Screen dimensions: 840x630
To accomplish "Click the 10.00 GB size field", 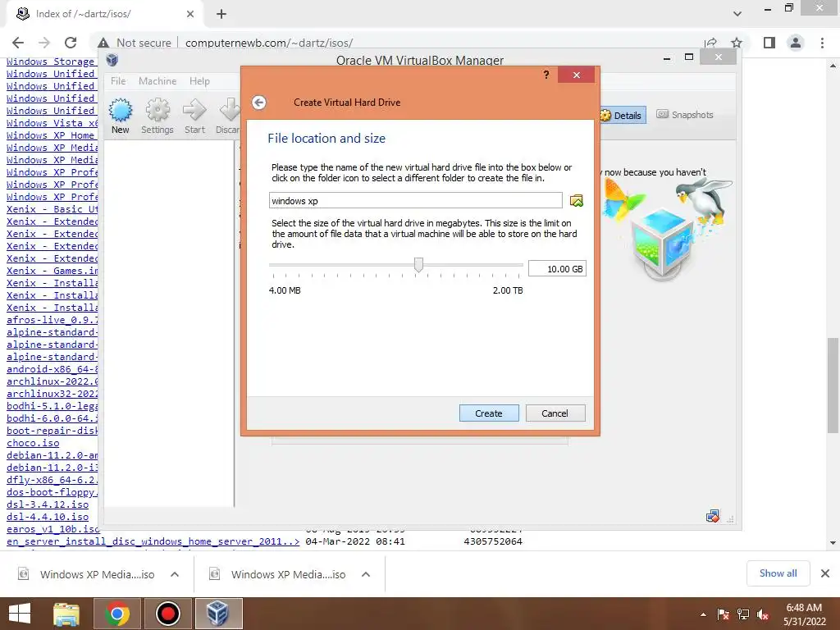I will 557,269.
